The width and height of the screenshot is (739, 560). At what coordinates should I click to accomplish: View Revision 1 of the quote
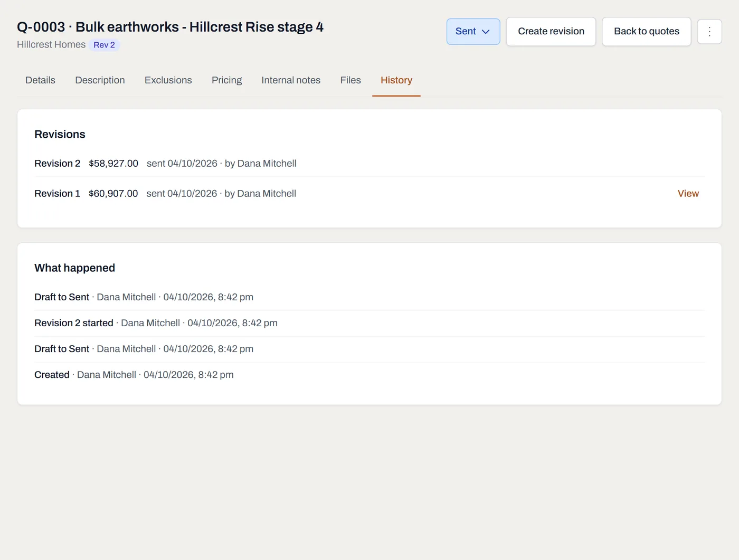(688, 194)
